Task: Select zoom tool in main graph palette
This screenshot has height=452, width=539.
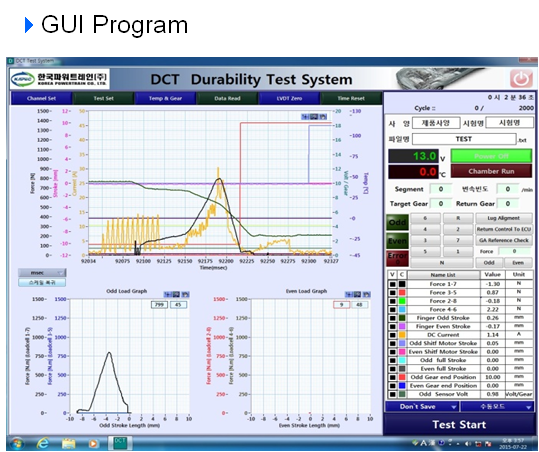Action: tap(314, 117)
